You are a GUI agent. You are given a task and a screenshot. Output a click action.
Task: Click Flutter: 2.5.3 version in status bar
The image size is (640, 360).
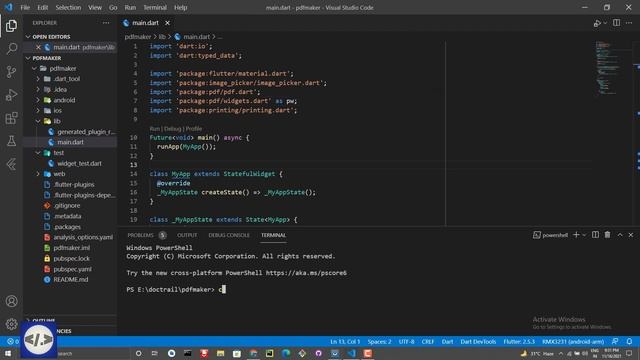click(x=519, y=342)
